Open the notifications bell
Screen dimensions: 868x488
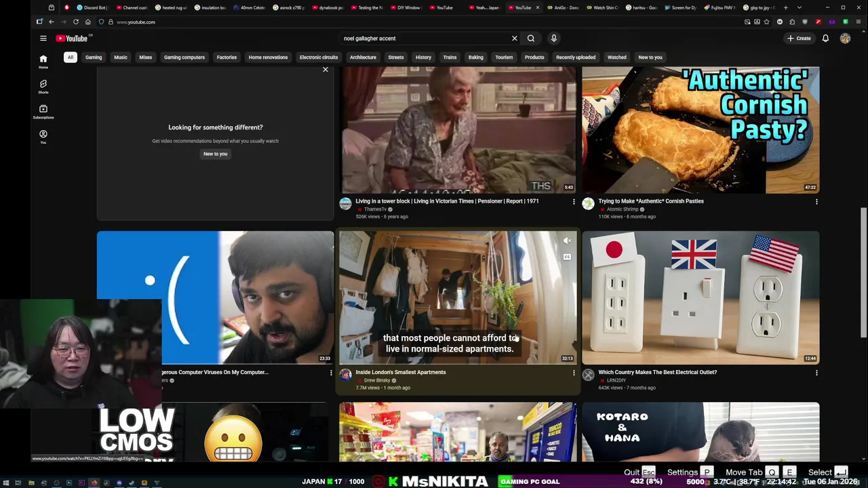click(825, 38)
